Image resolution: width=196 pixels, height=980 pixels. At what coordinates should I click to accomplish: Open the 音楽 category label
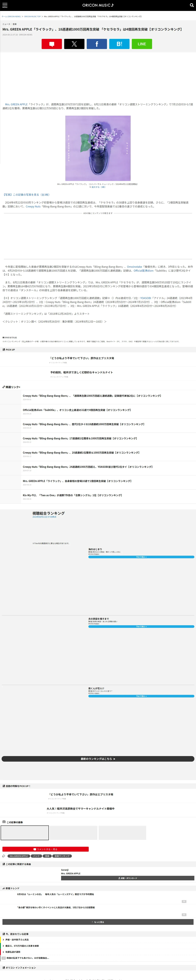tap(15, 24)
